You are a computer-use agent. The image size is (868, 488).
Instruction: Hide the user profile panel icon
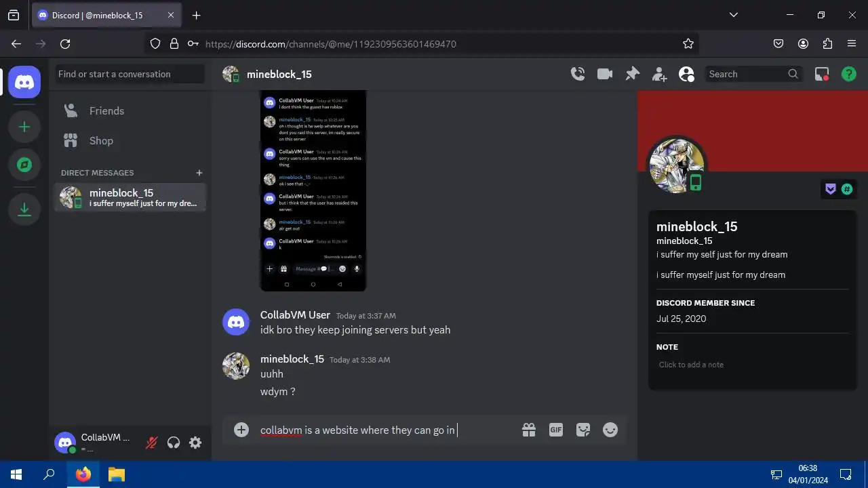tap(686, 74)
